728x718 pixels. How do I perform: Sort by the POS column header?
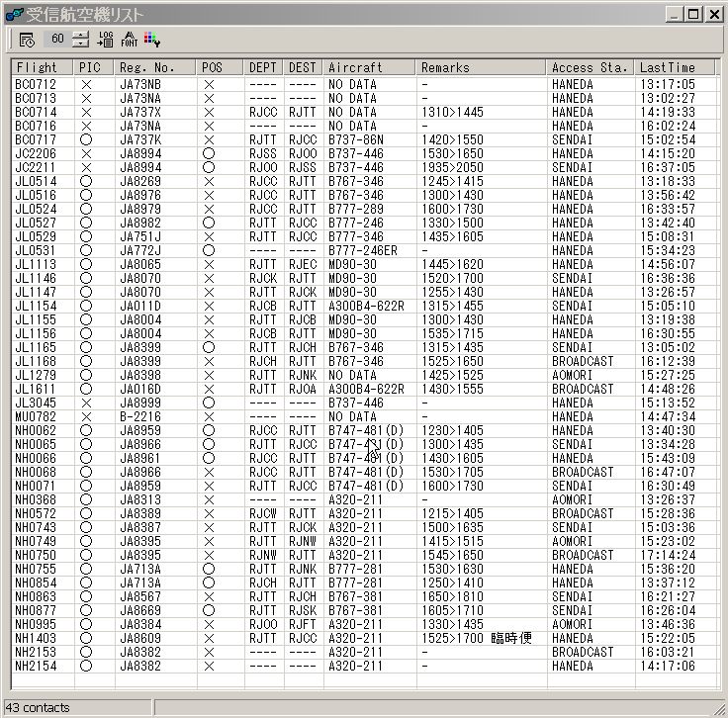220,67
